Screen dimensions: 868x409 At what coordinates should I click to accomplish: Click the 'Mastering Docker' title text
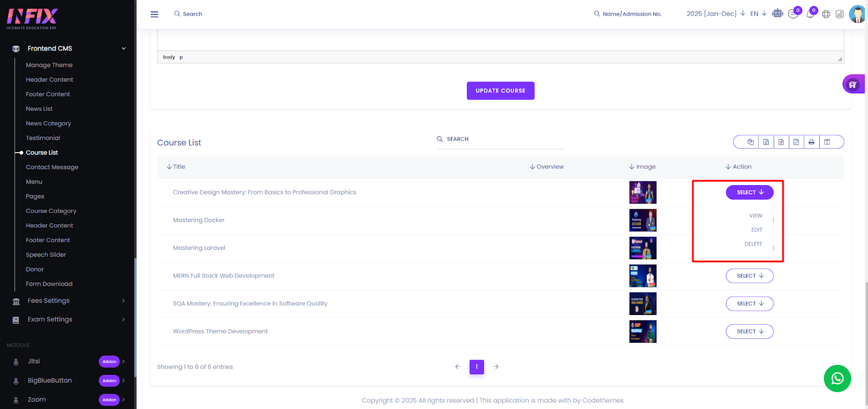pos(199,221)
